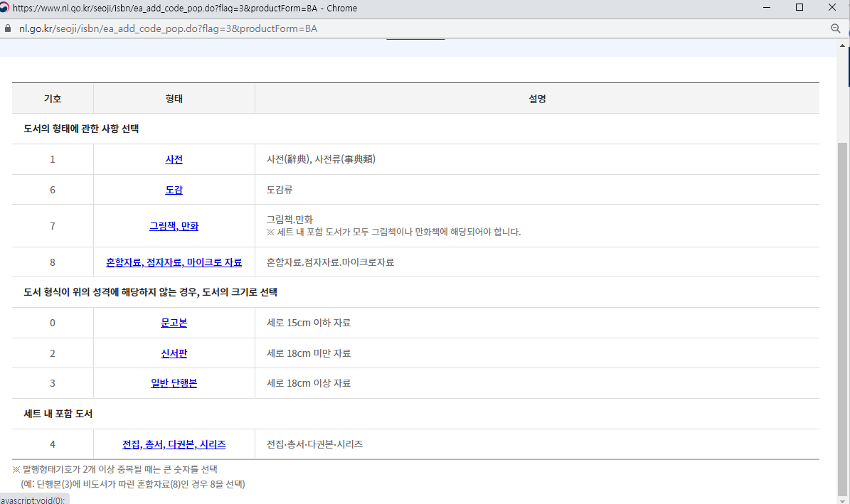Click code cell 2 in 신서판 row

(x=53, y=353)
